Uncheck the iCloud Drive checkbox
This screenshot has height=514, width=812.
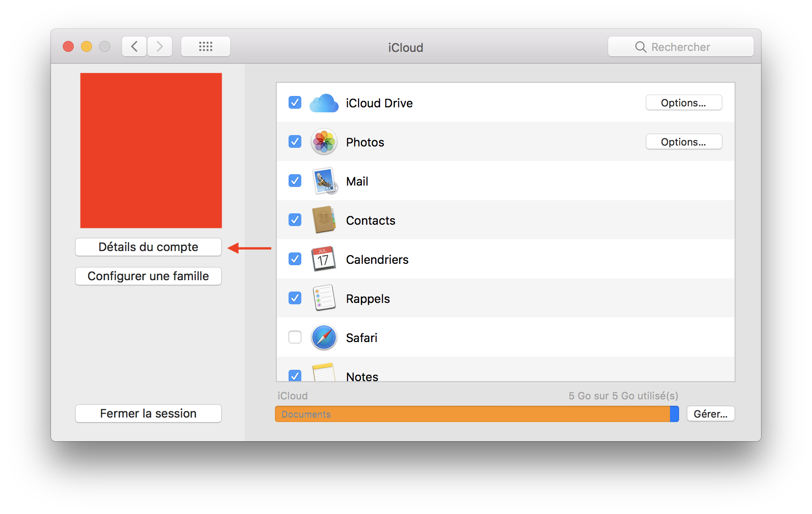tap(295, 103)
